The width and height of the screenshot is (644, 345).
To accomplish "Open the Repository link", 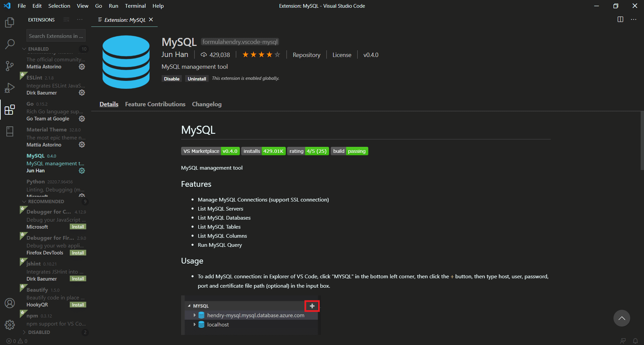I will pos(307,55).
